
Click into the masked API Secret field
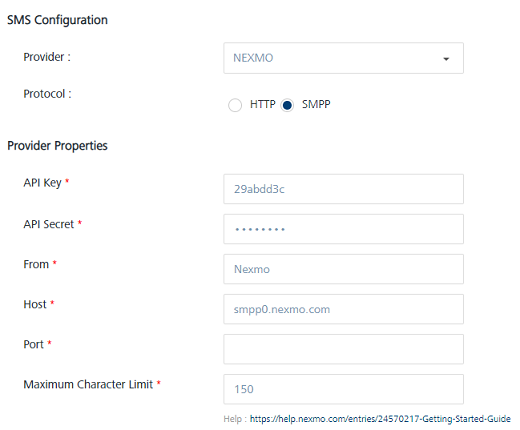pos(343,229)
